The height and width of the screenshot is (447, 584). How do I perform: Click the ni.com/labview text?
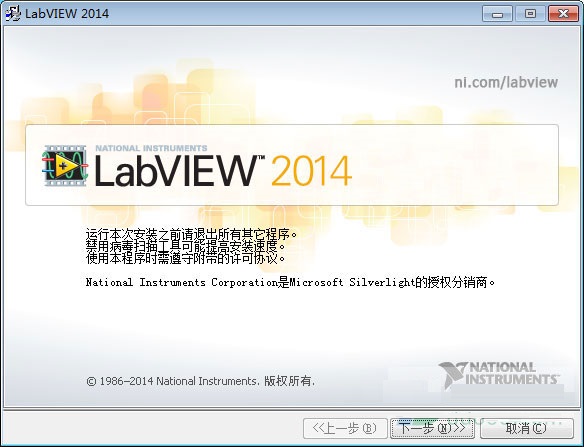pyautogui.click(x=506, y=82)
